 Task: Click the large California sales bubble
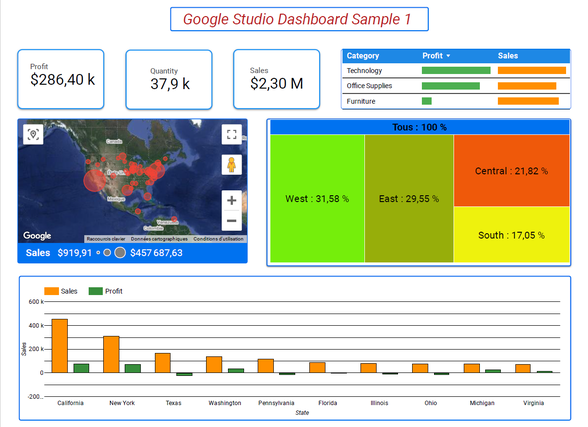click(x=94, y=180)
